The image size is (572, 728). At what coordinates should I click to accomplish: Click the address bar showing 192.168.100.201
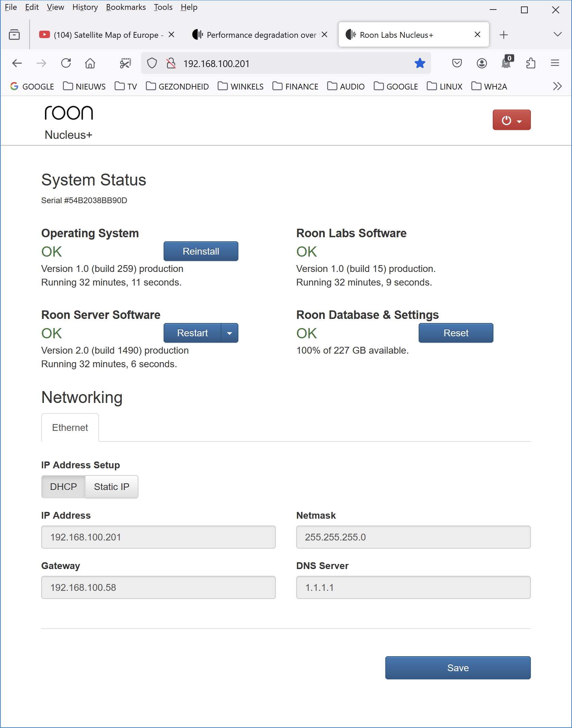(x=286, y=63)
